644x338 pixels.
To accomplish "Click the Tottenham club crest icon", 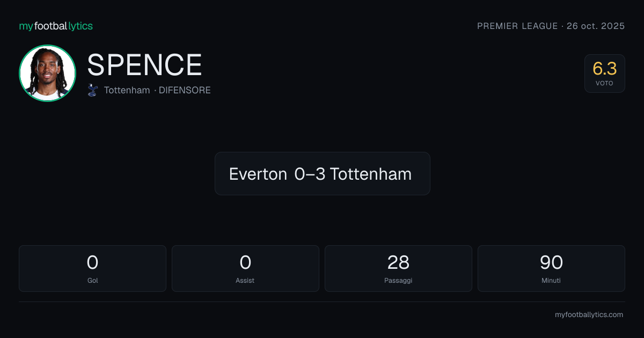I will click(93, 90).
